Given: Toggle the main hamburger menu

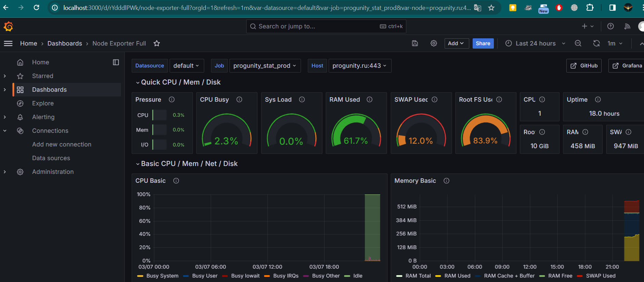Looking at the screenshot, I should (8, 43).
